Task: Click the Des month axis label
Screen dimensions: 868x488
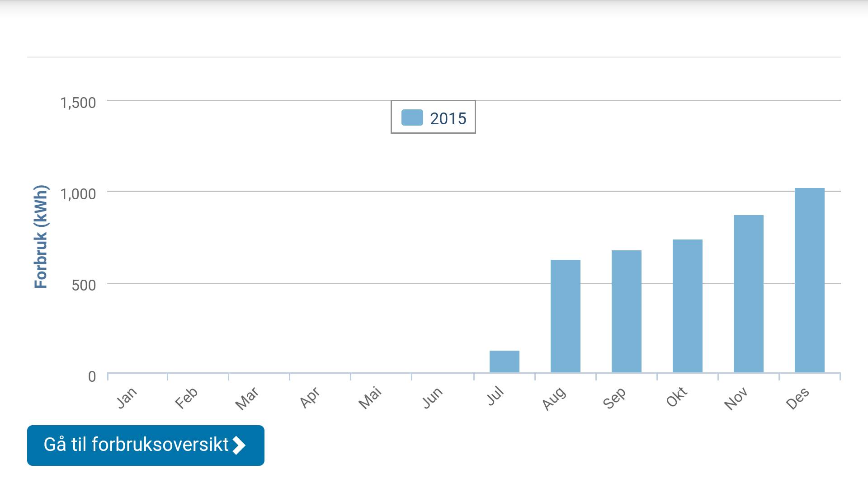Action: 797,398
